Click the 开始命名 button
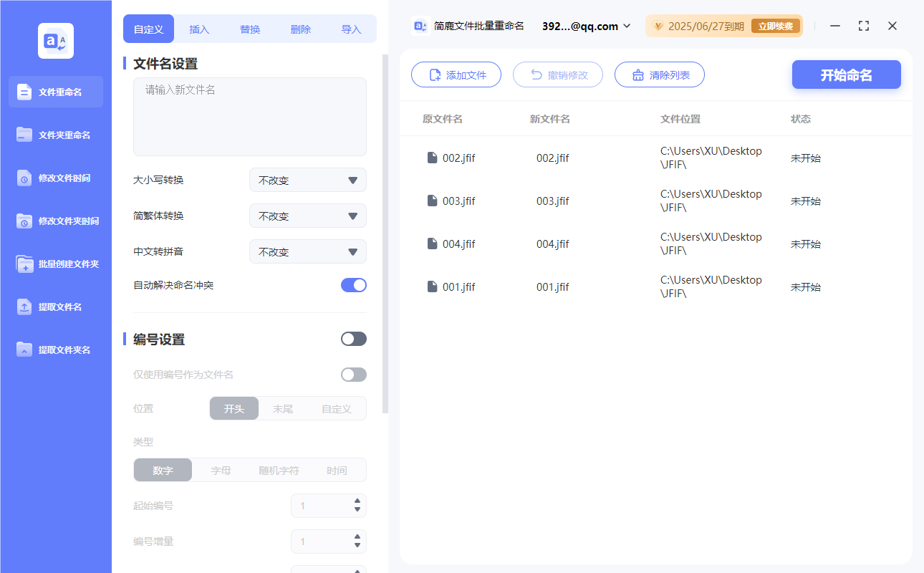This screenshot has width=924, height=573. tap(846, 74)
